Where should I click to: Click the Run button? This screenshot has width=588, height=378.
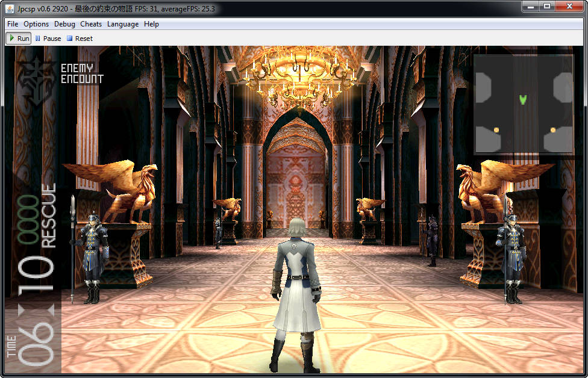(19, 38)
